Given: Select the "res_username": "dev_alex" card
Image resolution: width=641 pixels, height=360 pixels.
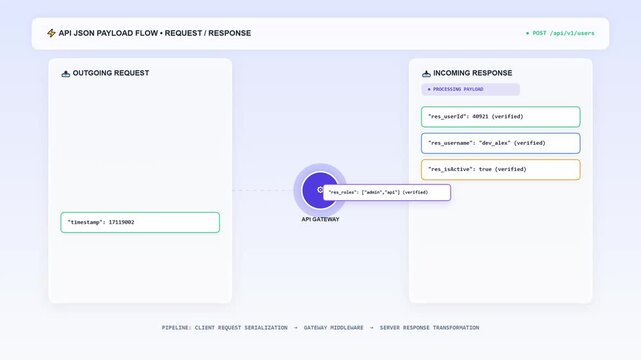Looking at the screenshot, I should pyautogui.click(x=501, y=143).
